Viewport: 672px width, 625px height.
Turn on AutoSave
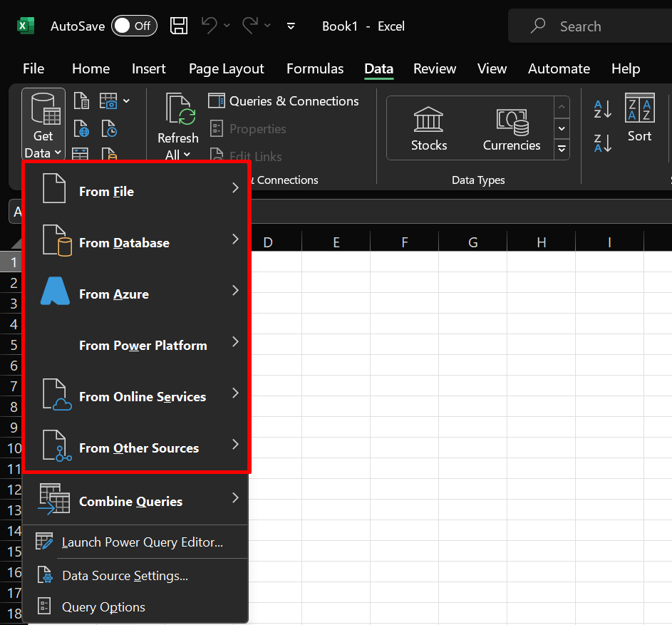(134, 26)
